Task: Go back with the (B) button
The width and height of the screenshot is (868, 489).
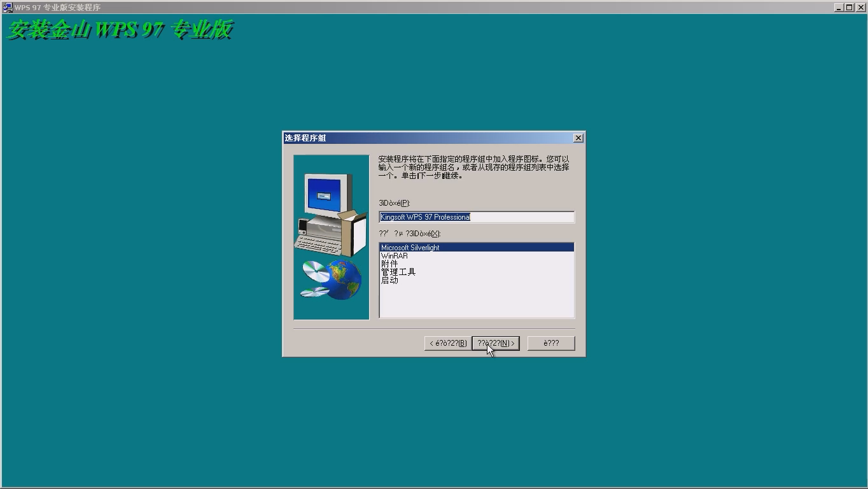Action: coord(448,343)
